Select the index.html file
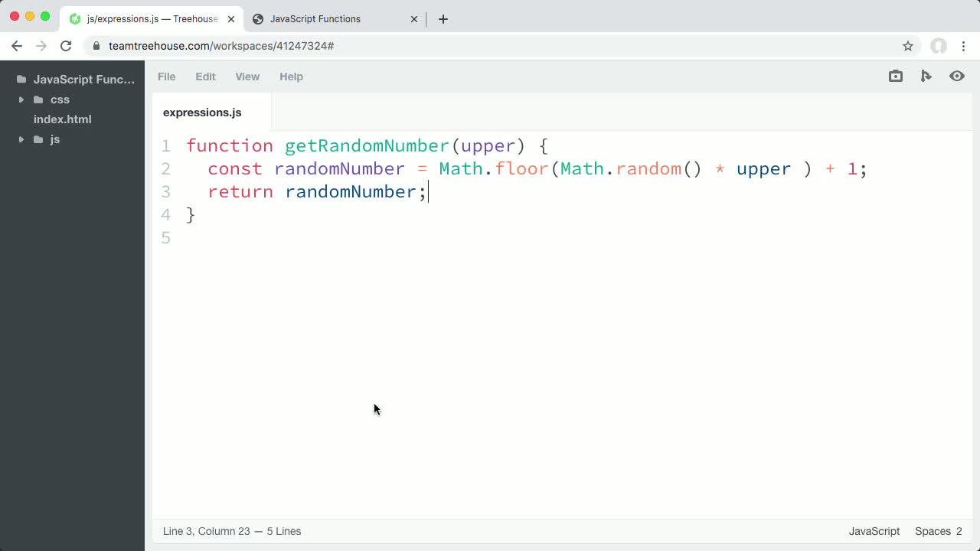 pyautogui.click(x=62, y=119)
